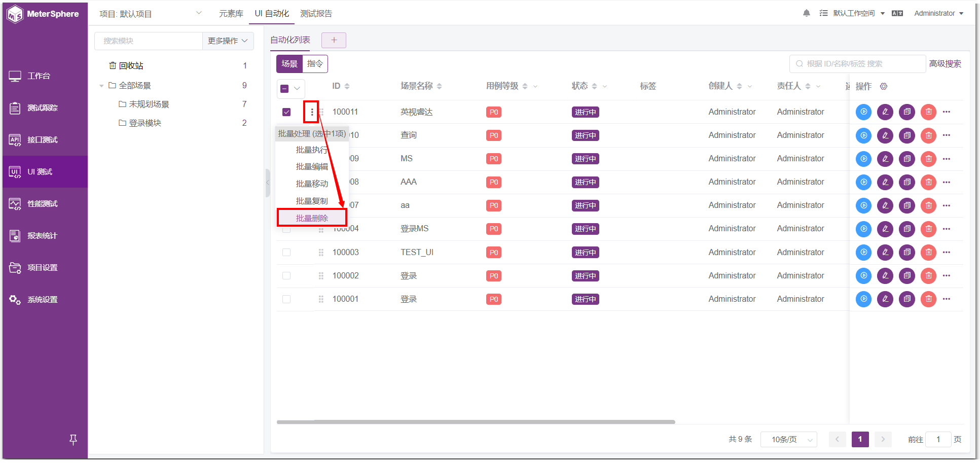Open more actions for scenario 100001
Image resolution: width=980 pixels, height=463 pixels.
[x=947, y=299]
